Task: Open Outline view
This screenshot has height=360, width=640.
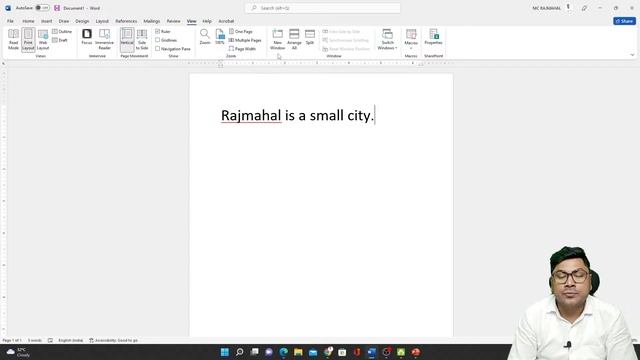Action: (x=62, y=31)
